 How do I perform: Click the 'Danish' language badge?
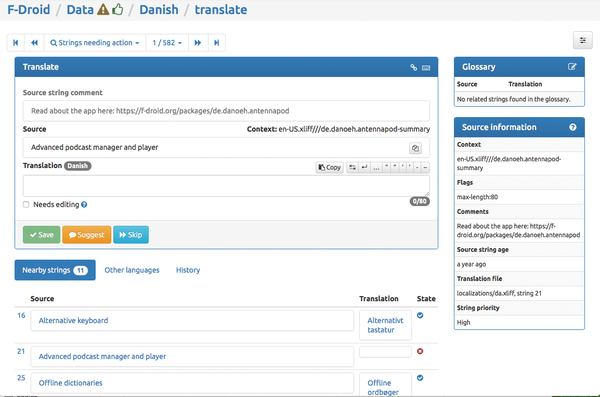[78, 166]
